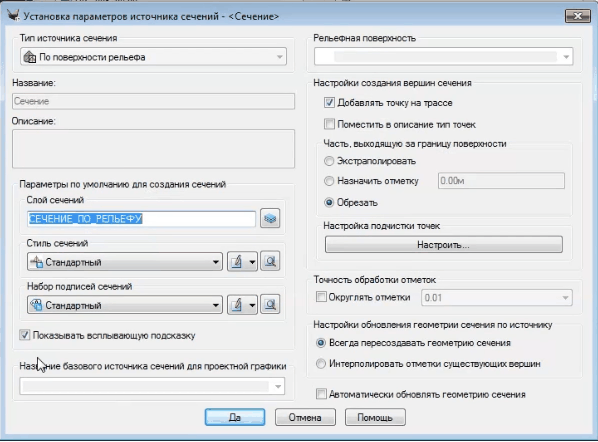Open edit menu arrow next to Стиль сечений pencil
This screenshot has width=598, height=442.
point(252,262)
